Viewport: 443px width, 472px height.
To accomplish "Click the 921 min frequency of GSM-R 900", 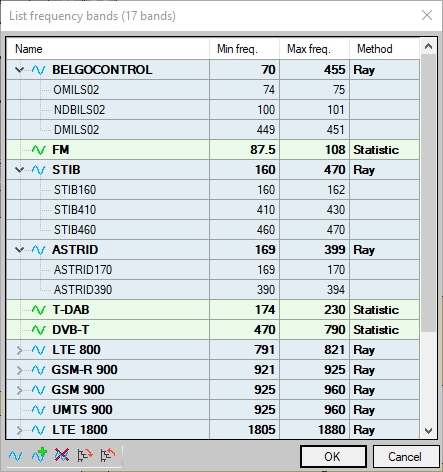I will (265, 370).
